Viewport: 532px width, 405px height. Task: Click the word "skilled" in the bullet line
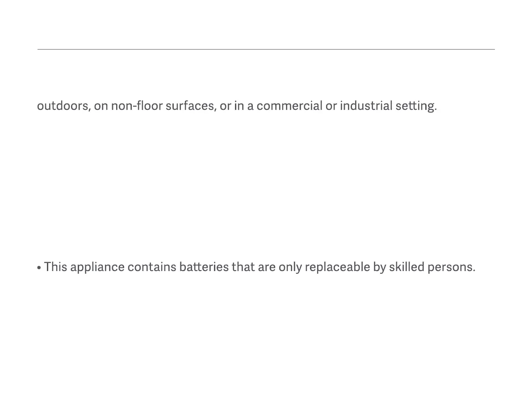406,267
